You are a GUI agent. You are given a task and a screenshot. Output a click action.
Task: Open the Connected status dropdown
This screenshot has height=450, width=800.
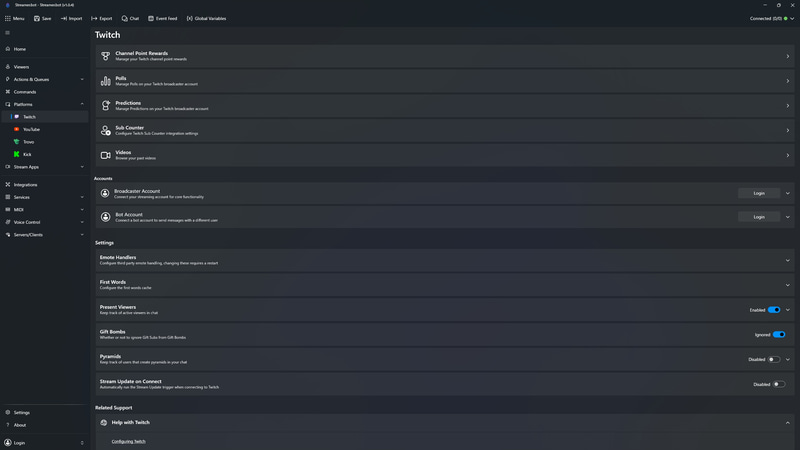(x=772, y=18)
